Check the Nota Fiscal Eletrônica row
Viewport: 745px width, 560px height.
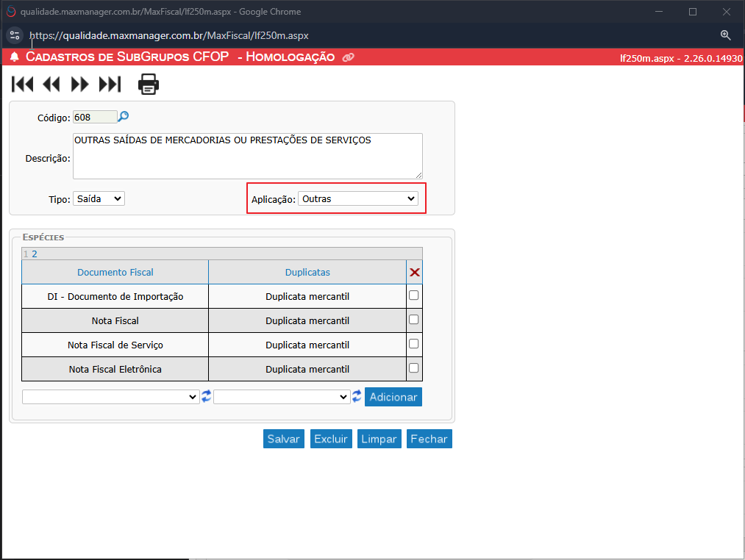414,368
